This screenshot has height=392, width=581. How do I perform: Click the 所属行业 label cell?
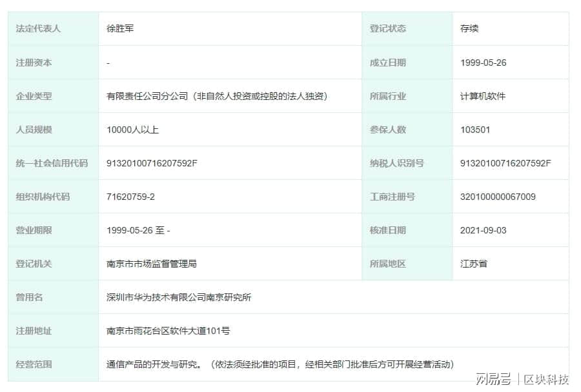[407, 96]
